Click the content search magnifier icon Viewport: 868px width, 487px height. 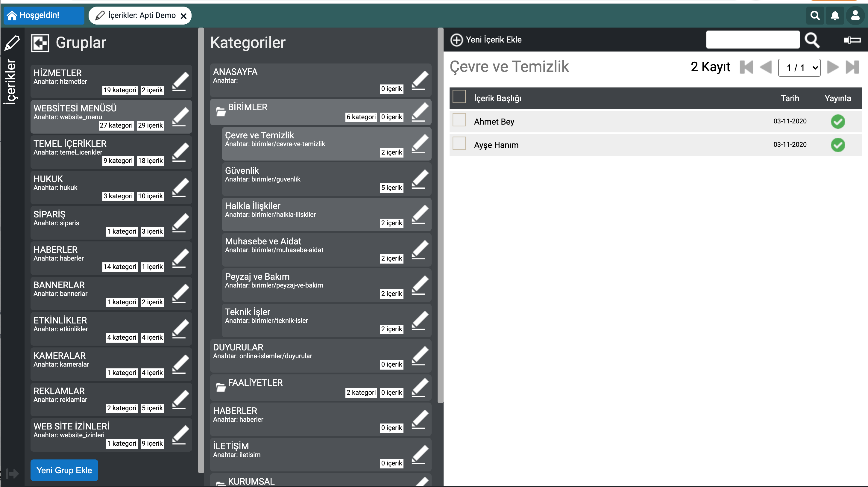[x=812, y=40]
